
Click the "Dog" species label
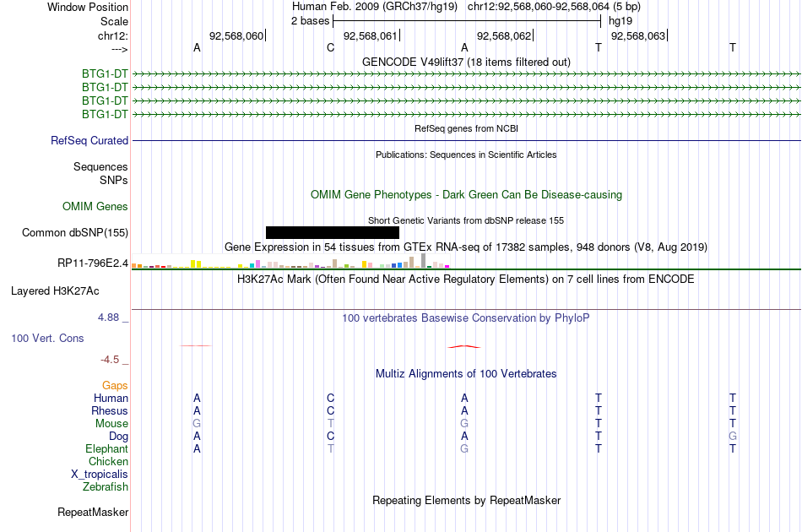click(119, 437)
